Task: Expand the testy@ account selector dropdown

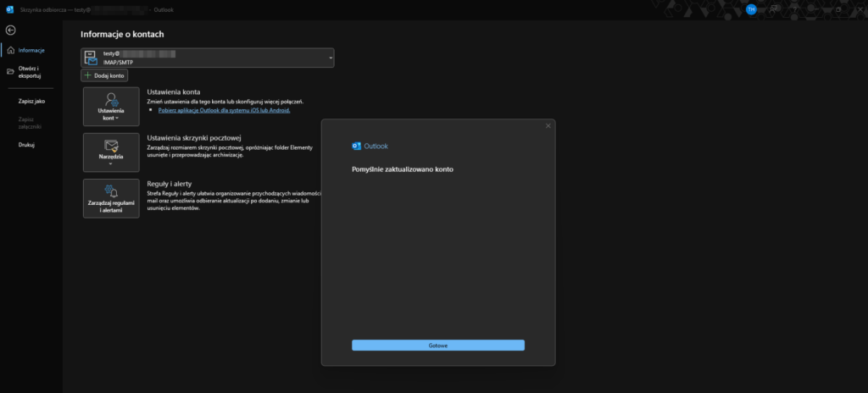Action: point(330,58)
